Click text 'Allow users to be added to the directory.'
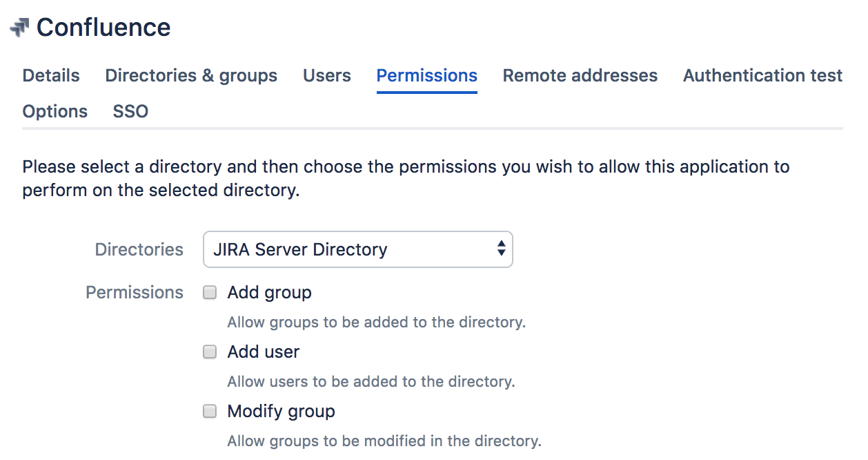Viewport: 868px width, 460px height. click(x=371, y=382)
